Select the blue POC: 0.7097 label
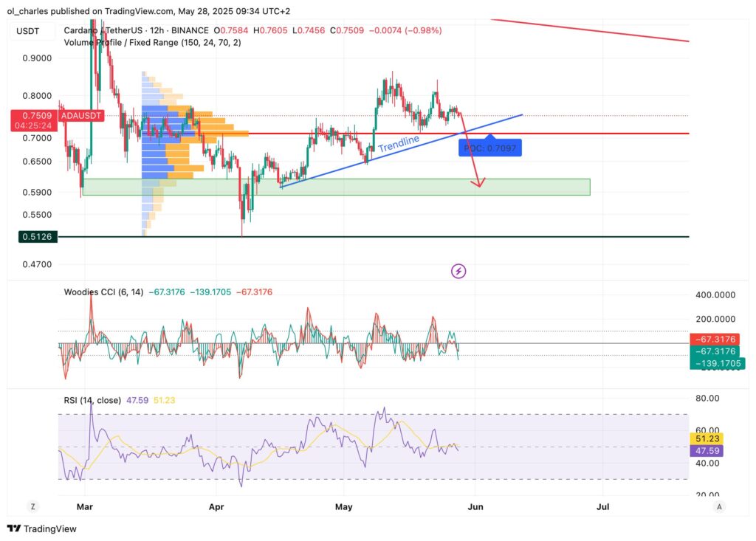This screenshot has width=756, height=541. [491, 149]
